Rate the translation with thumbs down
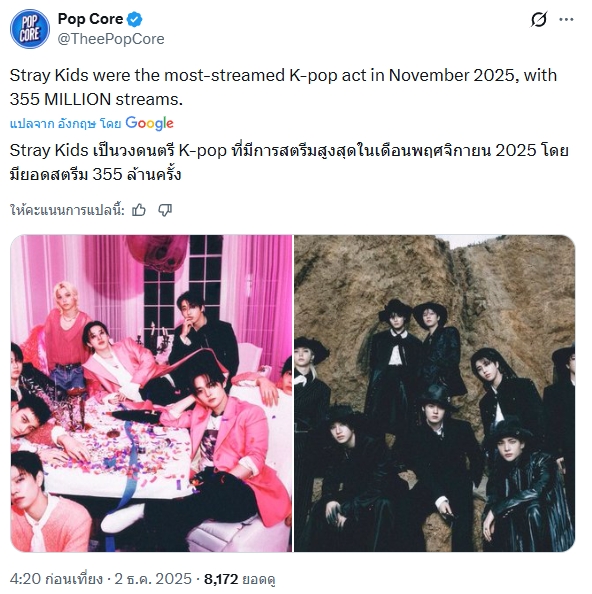Viewport: 592px width, 594px height. (x=165, y=209)
